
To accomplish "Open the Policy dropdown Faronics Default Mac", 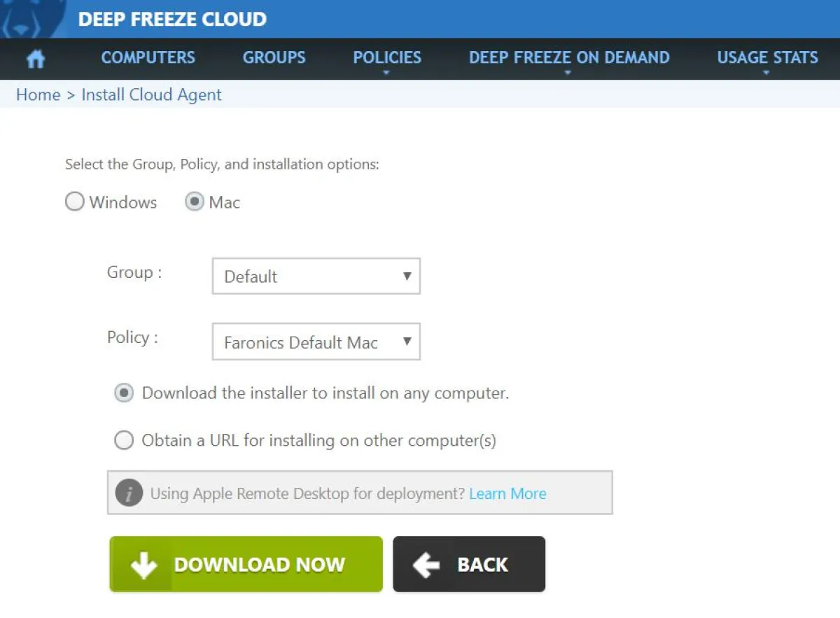I will pos(316,342).
